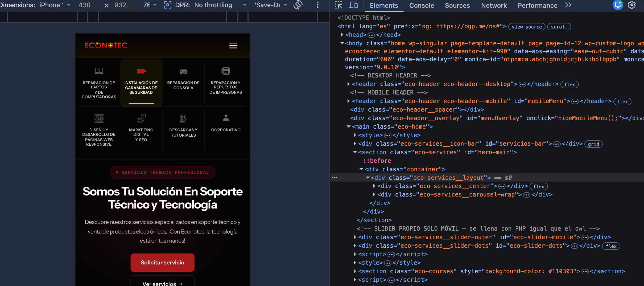Open the row actions dots for selected node
This screenshot has width=644, height=286.
tap(334, 178)
